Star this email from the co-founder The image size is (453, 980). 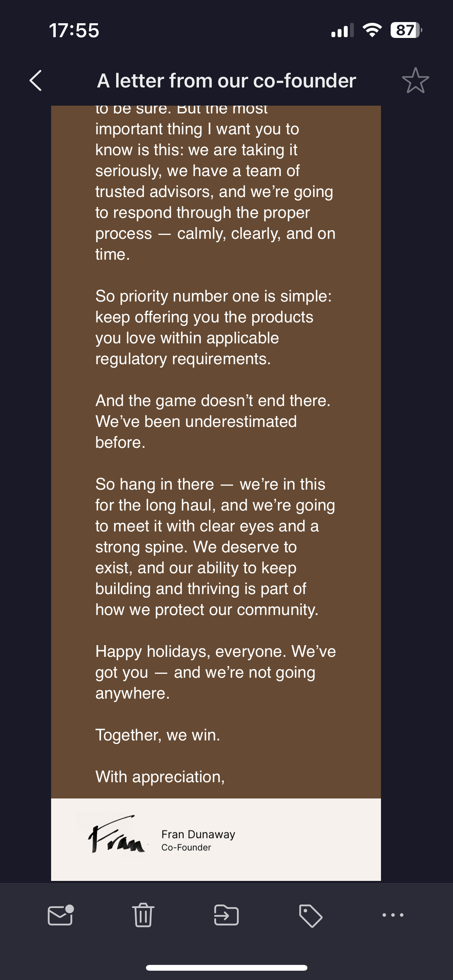(415, 81)
